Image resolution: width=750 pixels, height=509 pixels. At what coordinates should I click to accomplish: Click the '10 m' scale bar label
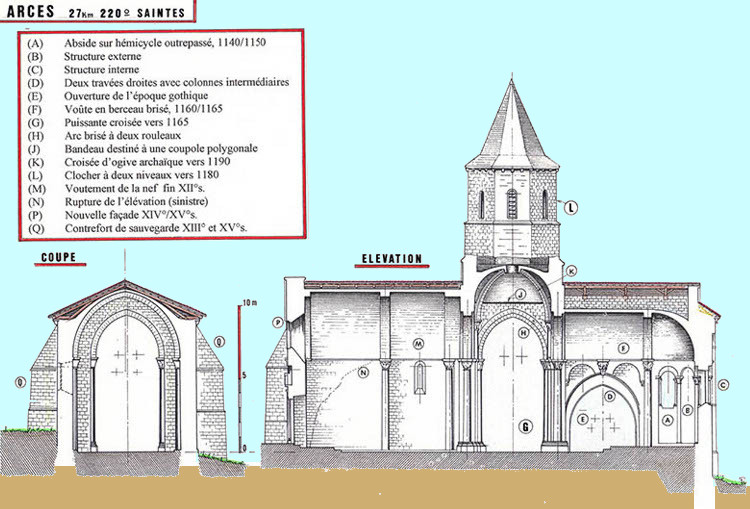(250, 303)
